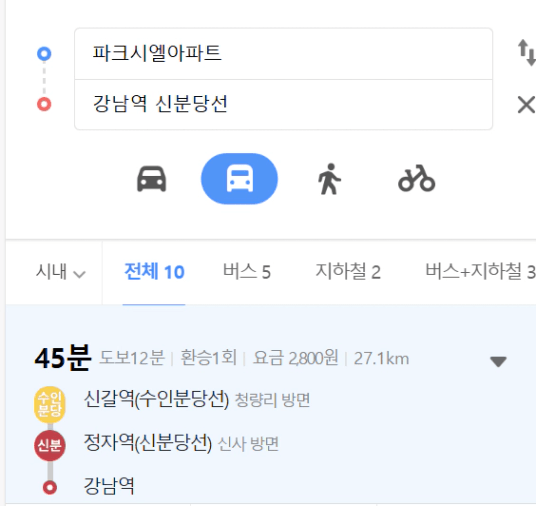Edit the 파크시엘아파트 origin field
This screenshot has width=536, height=506.
coord(283,54)
